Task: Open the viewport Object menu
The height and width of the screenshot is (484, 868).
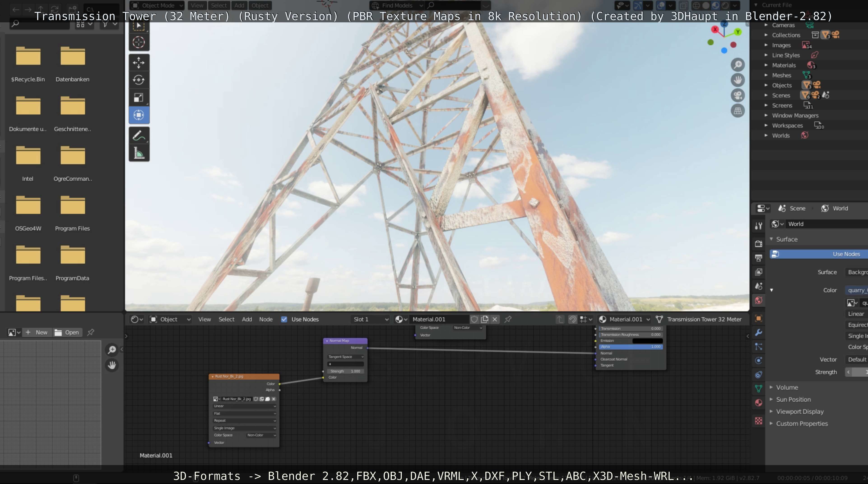Action: [260, 5]
